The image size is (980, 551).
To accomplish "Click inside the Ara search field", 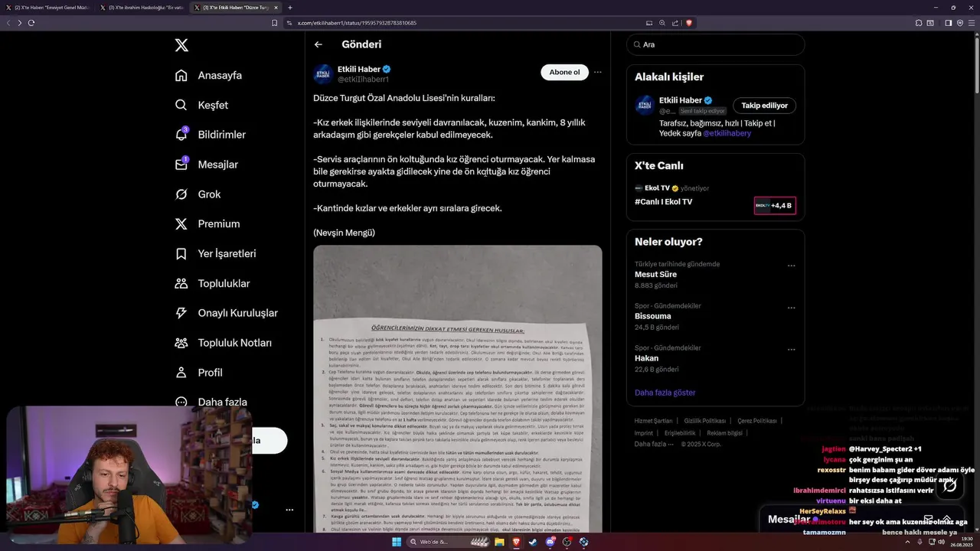I will tap(715, 44).
